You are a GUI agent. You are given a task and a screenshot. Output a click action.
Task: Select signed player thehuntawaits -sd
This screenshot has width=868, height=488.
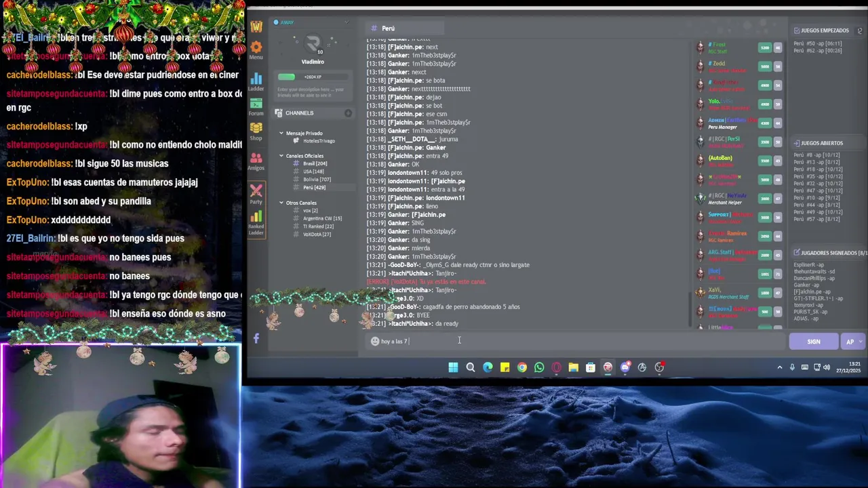click(x=814, y=272)
